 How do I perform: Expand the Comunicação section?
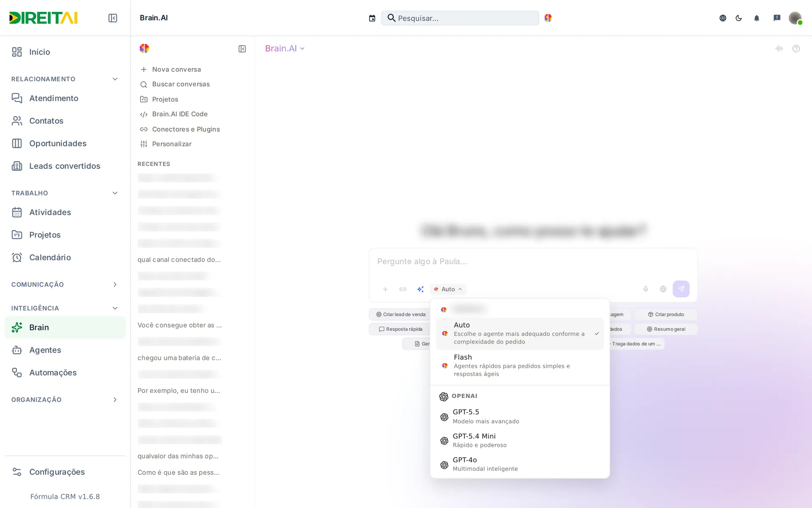[115, 284]
